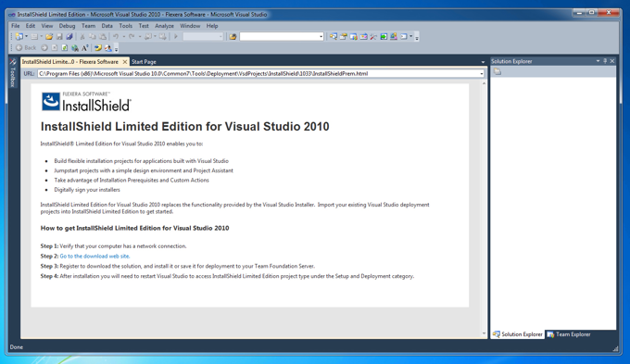Screen dimensions: 630x364
Task: Click the Open File folder icon
Action: click(x=49, y=36)
